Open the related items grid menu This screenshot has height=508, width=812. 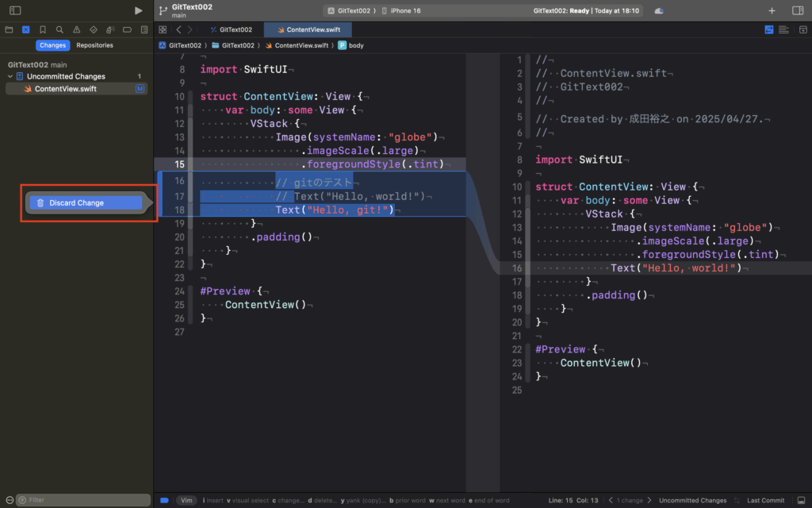click(x=163, y=29)
